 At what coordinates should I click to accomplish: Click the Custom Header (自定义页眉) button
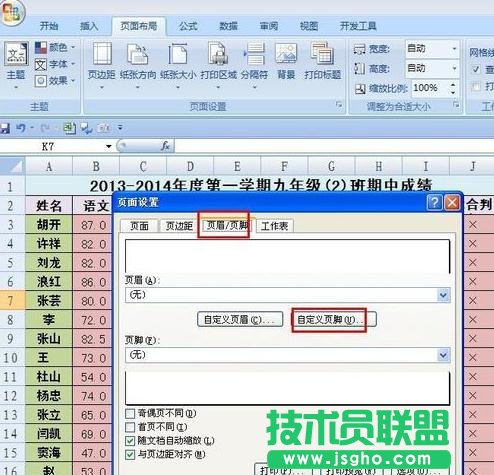[x=240, y=320]
